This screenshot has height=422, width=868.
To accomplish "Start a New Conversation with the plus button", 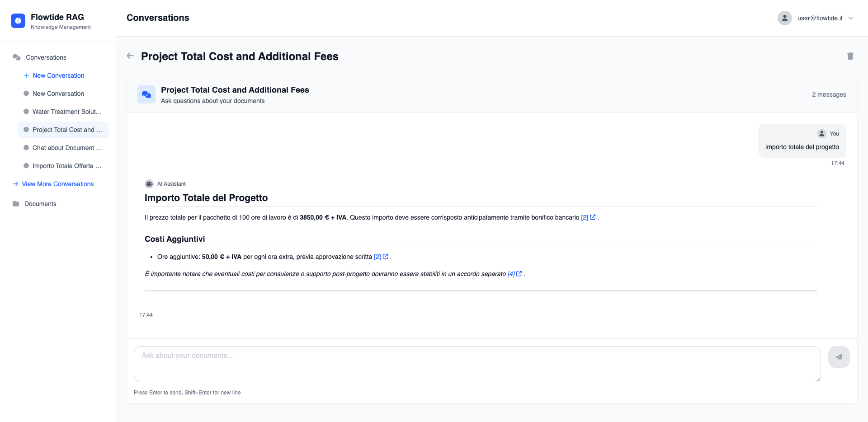I will [26, 75].
